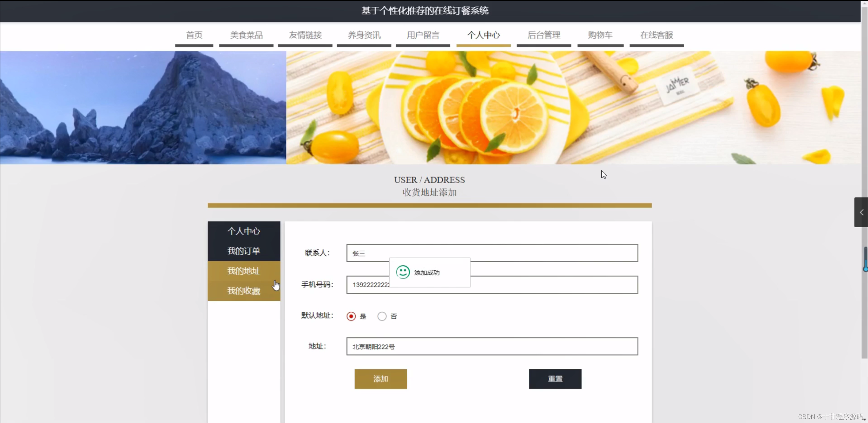Click the page vertical scrollbar
Viewport: 868px width, 423px height.
pos(864,180)
